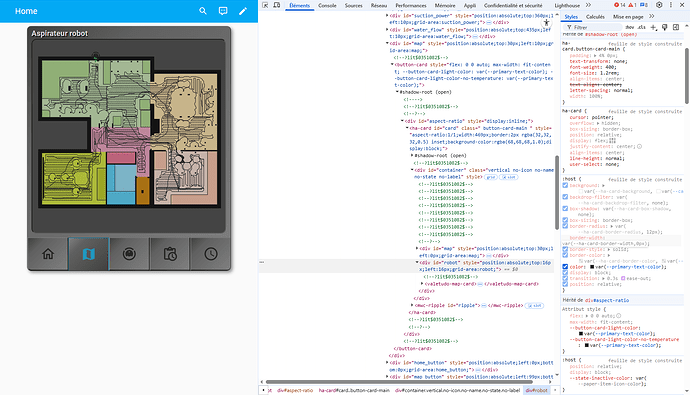Click the accessibility figure icon in Elements panel
690x395 pixels.
tap(546, 22)
